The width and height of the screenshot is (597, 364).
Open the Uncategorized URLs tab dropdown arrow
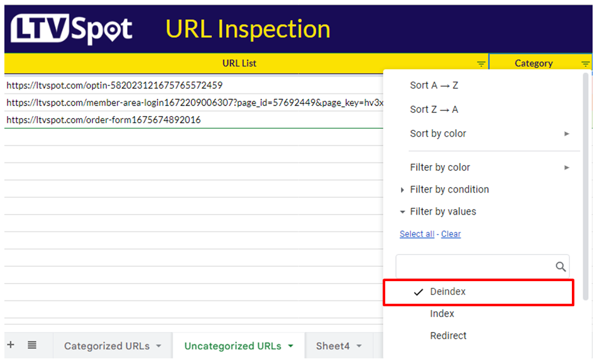point(291,346)
